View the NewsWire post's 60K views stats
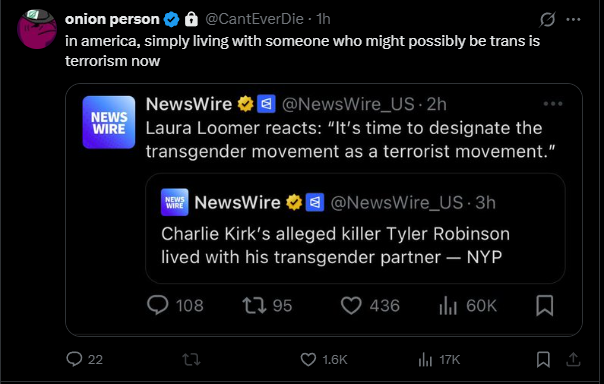Screen dimensions: 604x384 point(468,306)
